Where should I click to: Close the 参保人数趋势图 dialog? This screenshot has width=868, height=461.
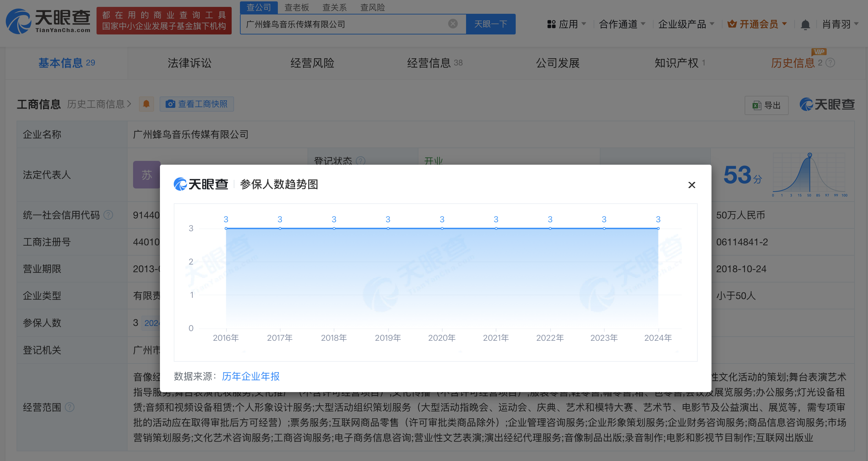[692, 185]
